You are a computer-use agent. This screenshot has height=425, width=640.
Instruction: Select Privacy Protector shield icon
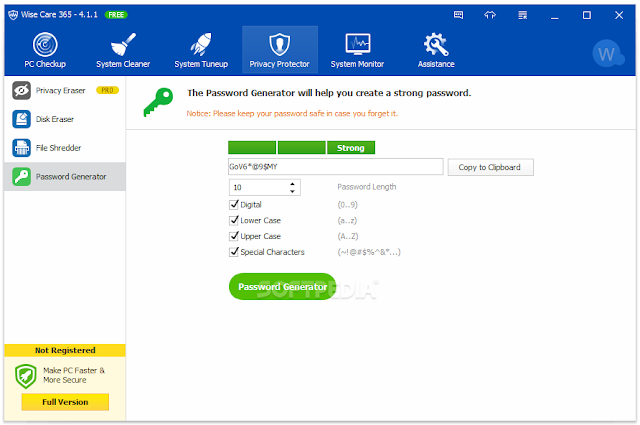280,44
